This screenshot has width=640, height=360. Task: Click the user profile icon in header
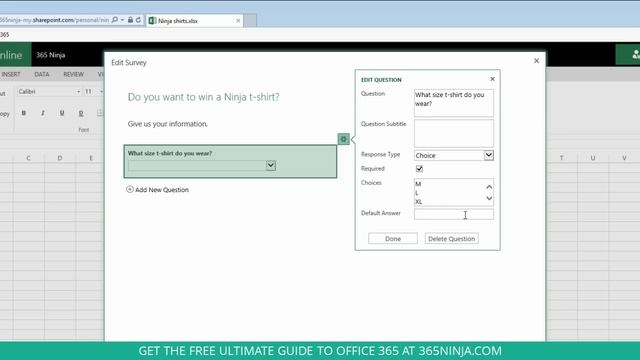pyautogui.click(x=635, y=54)
